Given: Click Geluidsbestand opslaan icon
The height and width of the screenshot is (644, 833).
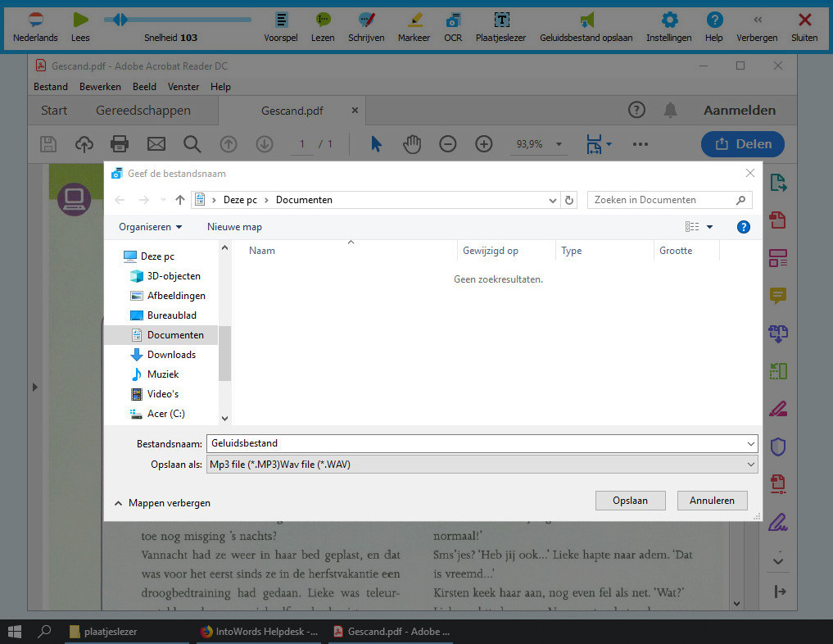Looking at the screenshot, I should [x=586, y=20].
